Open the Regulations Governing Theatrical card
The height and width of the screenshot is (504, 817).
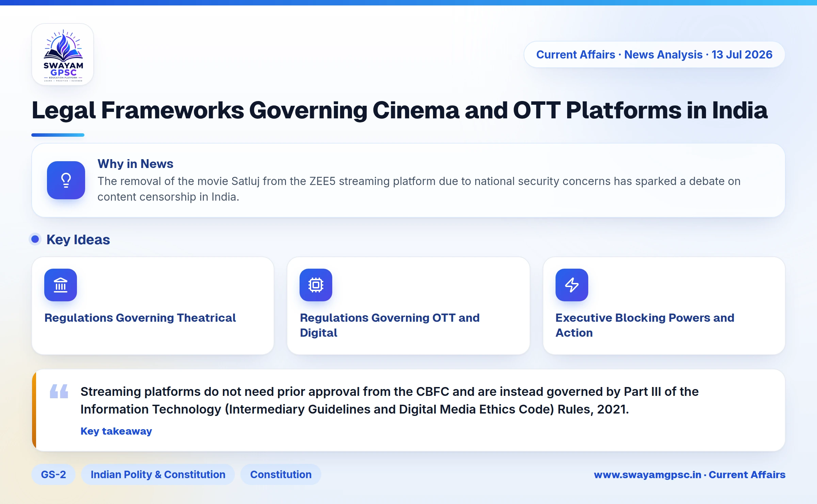pyautogui.click(x=153, y=306)
